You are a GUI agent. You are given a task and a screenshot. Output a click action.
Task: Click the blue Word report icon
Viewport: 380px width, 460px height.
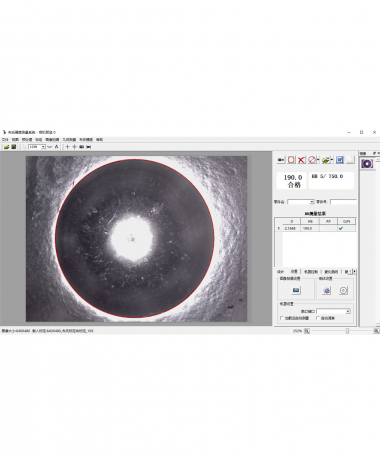tap(340, 160)
